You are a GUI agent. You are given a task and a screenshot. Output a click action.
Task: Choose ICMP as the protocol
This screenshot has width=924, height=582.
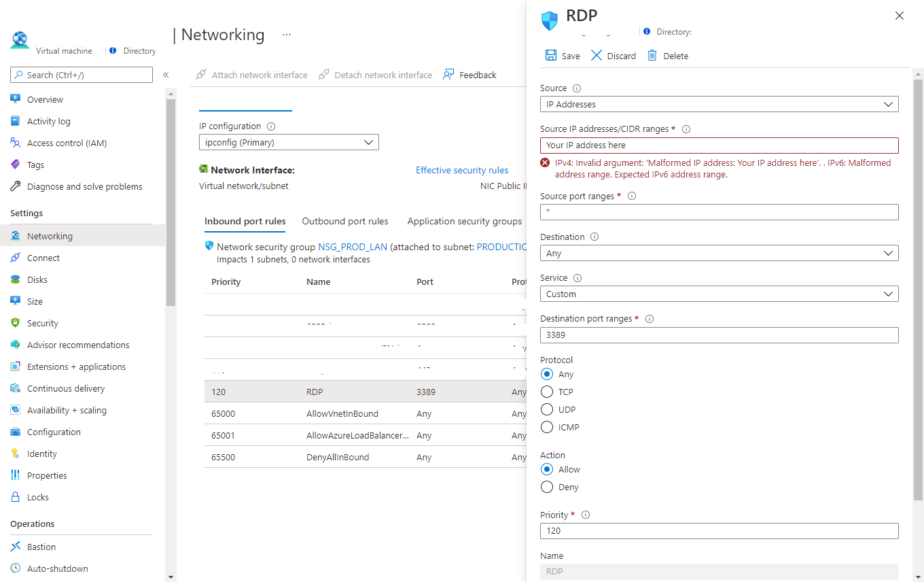point(546,426)
